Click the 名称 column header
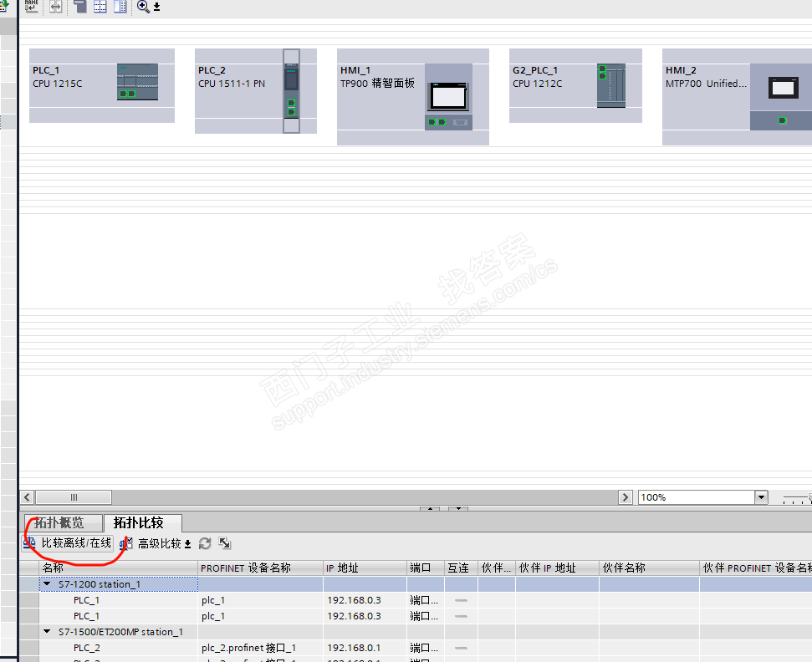 (118, 568)
